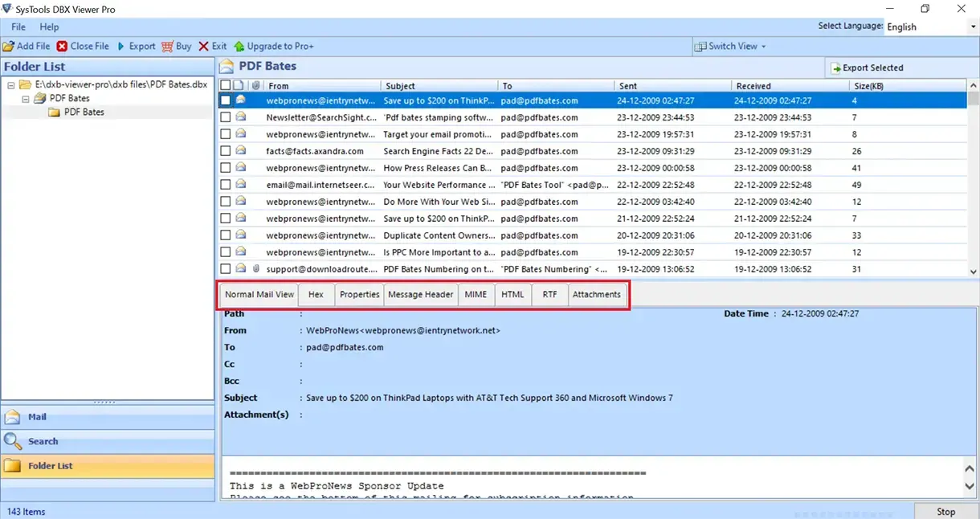Check the email@mail.internetseer email checkbox
Viewport: 980px width, 519px height.
tap(226, 185)
